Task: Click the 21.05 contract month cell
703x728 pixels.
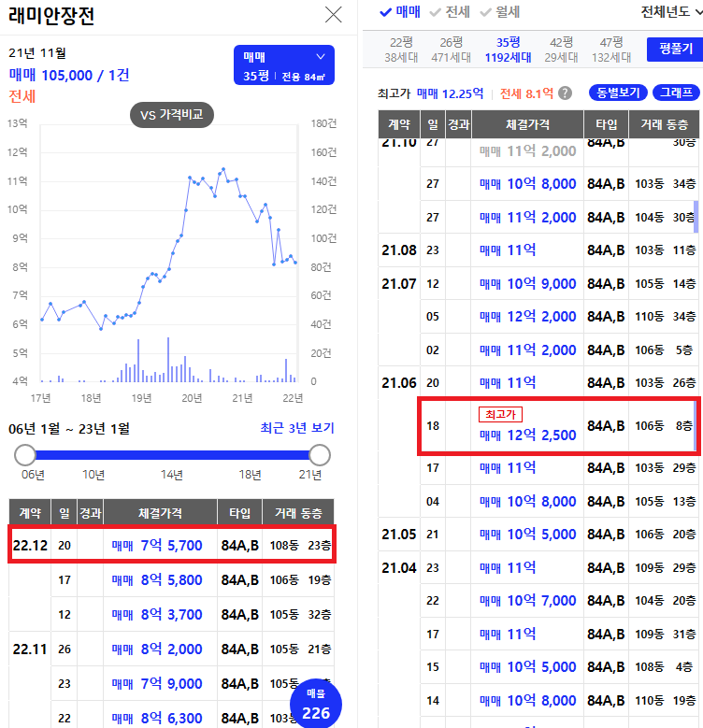Action: click(399, 535)
